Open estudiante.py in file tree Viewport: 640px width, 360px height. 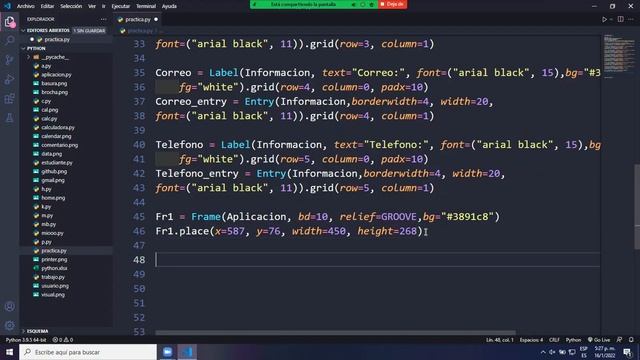[57, 162]
